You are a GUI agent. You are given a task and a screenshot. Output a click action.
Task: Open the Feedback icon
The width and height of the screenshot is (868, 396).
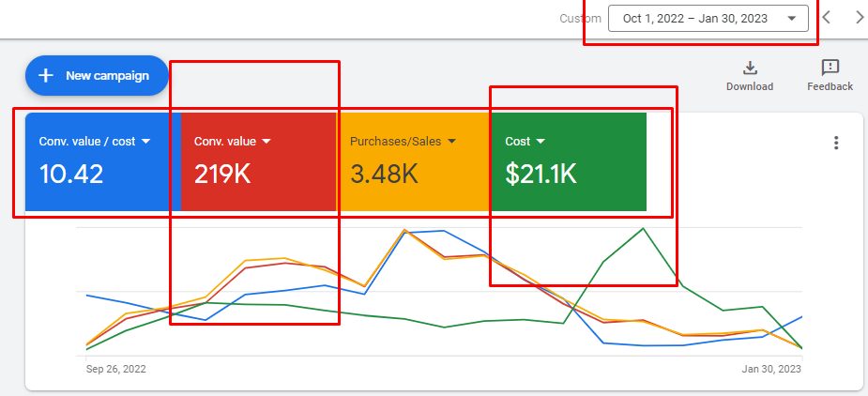pos(830,68)
